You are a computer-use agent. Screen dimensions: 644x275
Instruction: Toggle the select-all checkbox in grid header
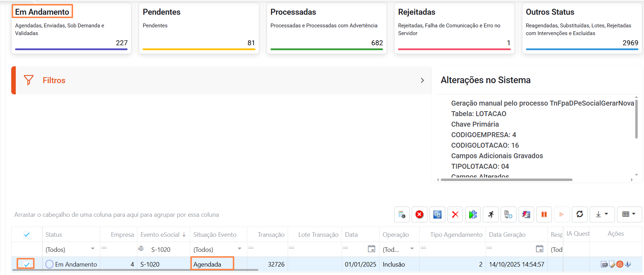click(27, 235)
